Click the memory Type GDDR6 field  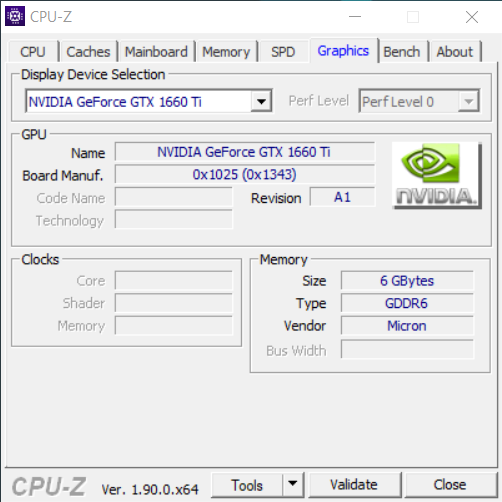[407, 303]
